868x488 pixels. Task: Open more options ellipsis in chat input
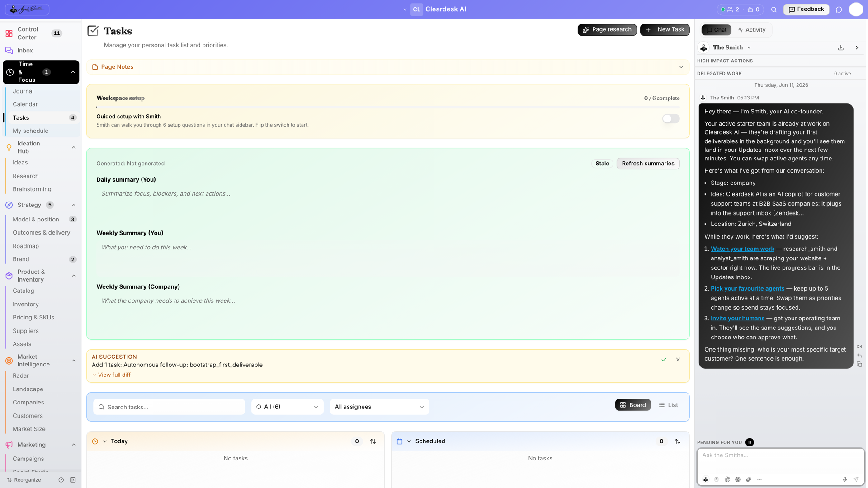pyautogui.click(x=759, y=479)
